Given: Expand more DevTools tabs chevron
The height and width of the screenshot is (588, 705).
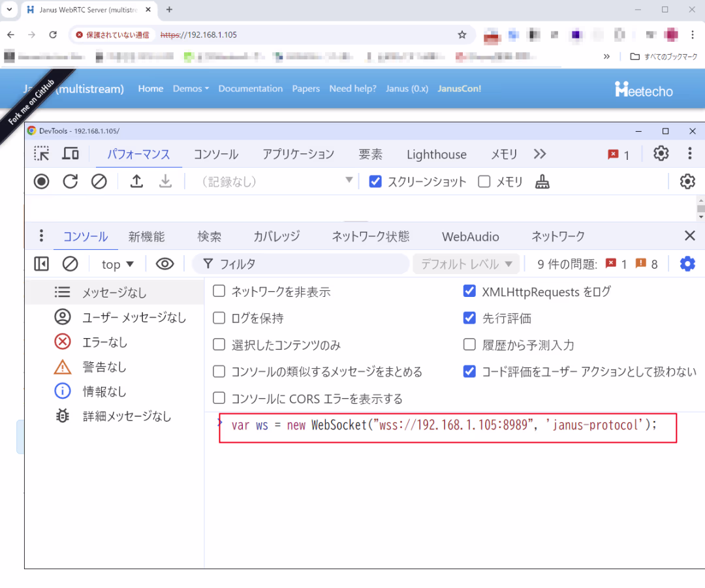Looking at the screenshot, I should pos(540,154).
